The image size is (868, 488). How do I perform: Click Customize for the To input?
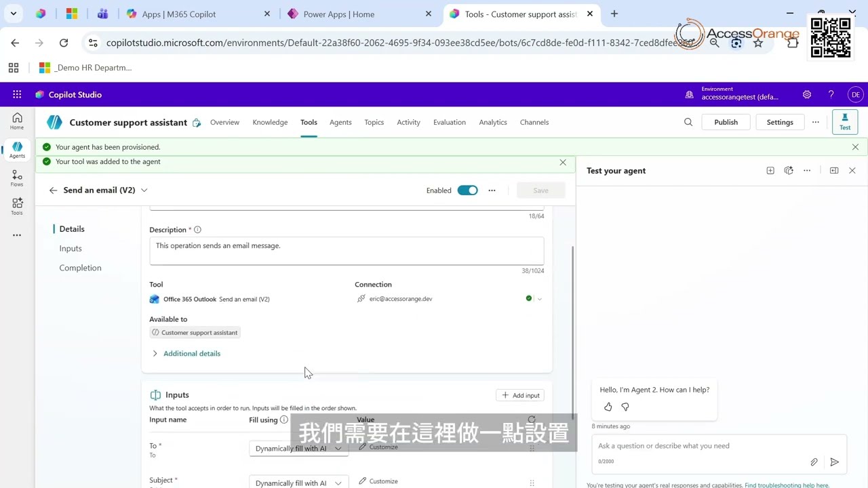[378, 447]
